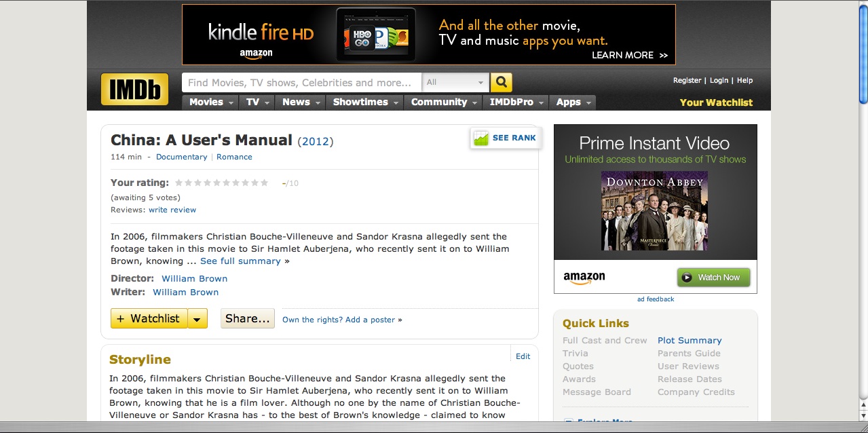Click in the IMDb search field
The height and width of the screenshot is (433, 868).
pos(301,82)
